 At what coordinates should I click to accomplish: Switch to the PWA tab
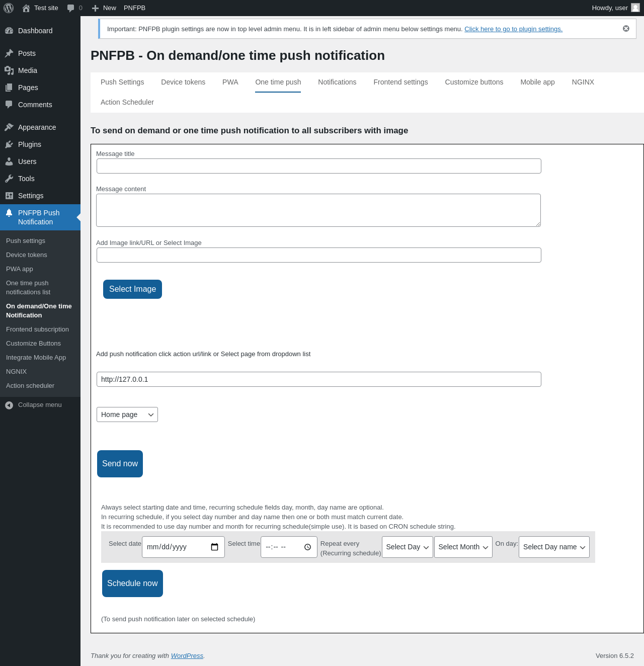(230, 82)
